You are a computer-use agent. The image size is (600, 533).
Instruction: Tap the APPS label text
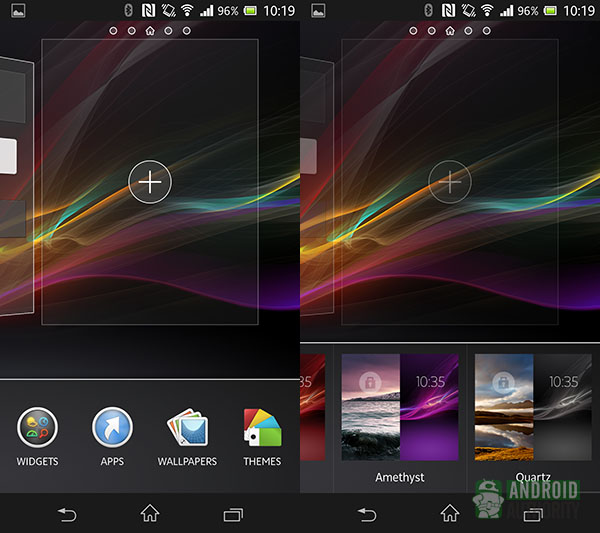[112, 461]
